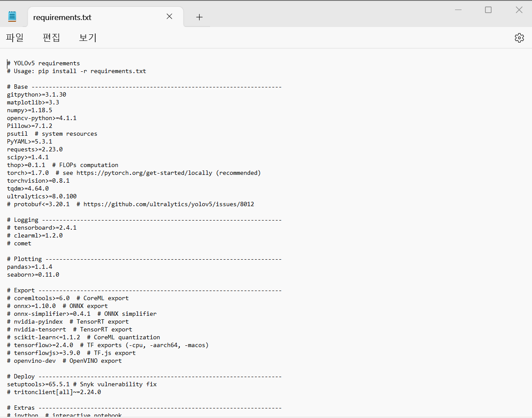Click the 'pandas>=1.1.4' line
The width and height of the screenshot is (532, 418).
(x=30, y=267)
